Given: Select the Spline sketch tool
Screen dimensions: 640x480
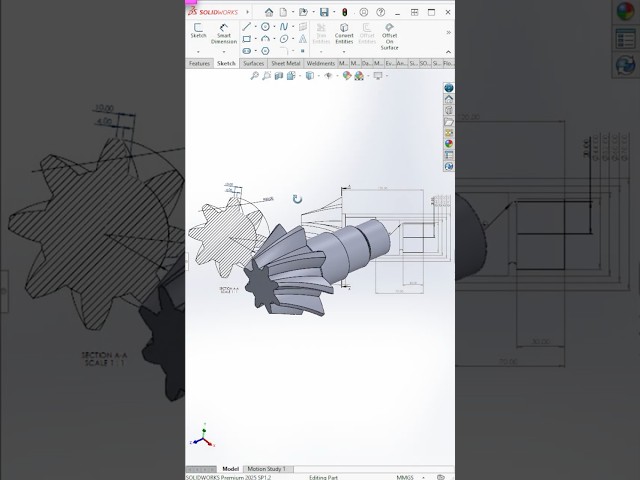Looking at the screenshot, I should coord(284,27).
